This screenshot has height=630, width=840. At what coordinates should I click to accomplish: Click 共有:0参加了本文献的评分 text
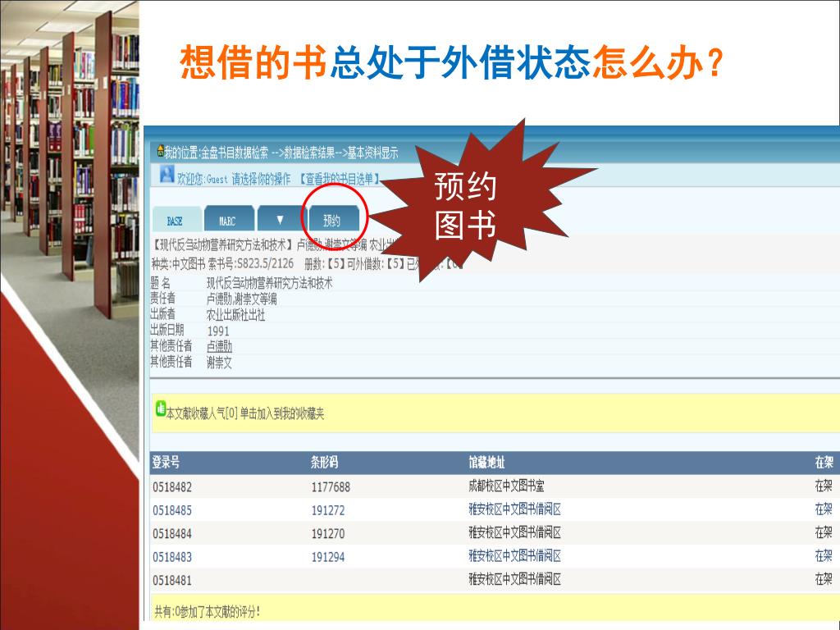pos(208,612)
